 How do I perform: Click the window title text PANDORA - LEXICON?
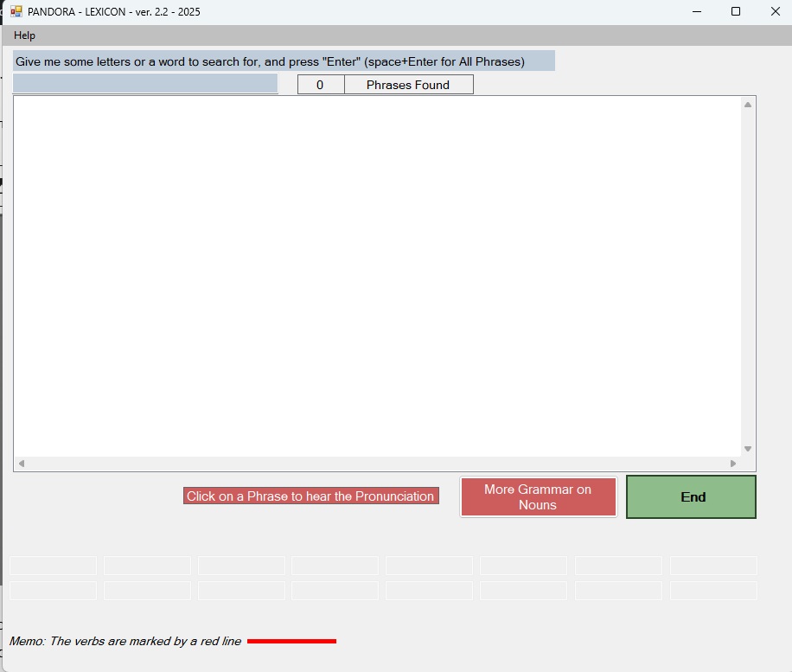113,12
